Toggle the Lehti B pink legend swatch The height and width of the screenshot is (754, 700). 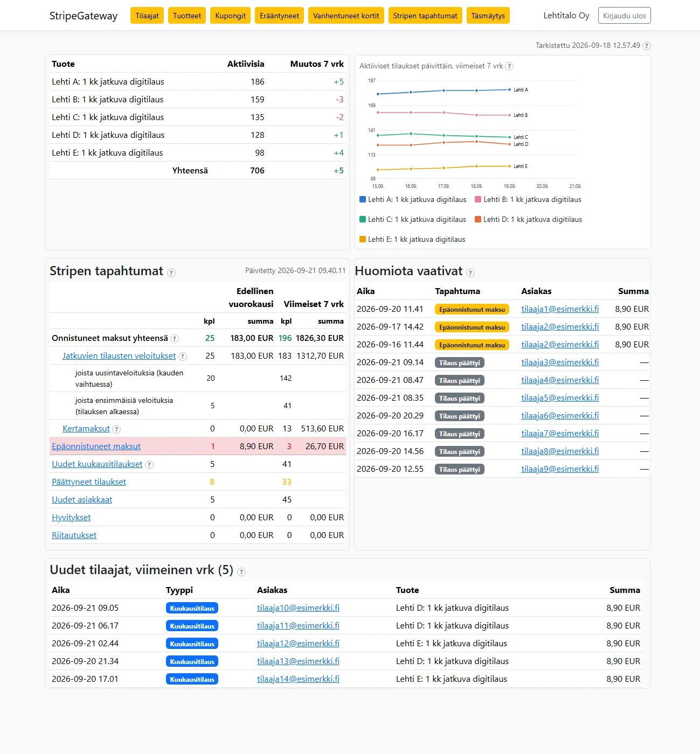(478, 199)
